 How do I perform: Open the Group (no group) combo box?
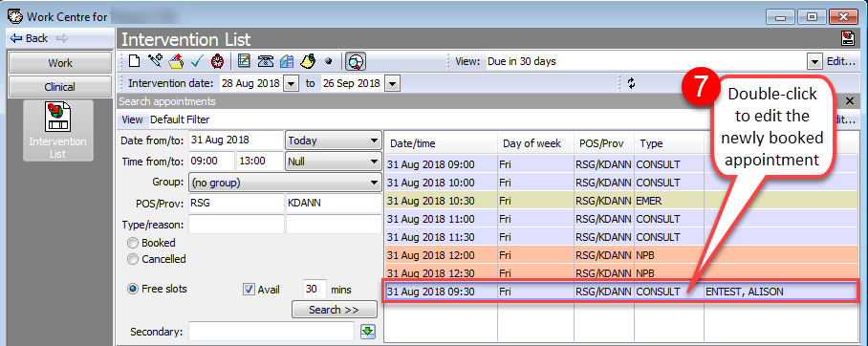click(x=285, y=183)
